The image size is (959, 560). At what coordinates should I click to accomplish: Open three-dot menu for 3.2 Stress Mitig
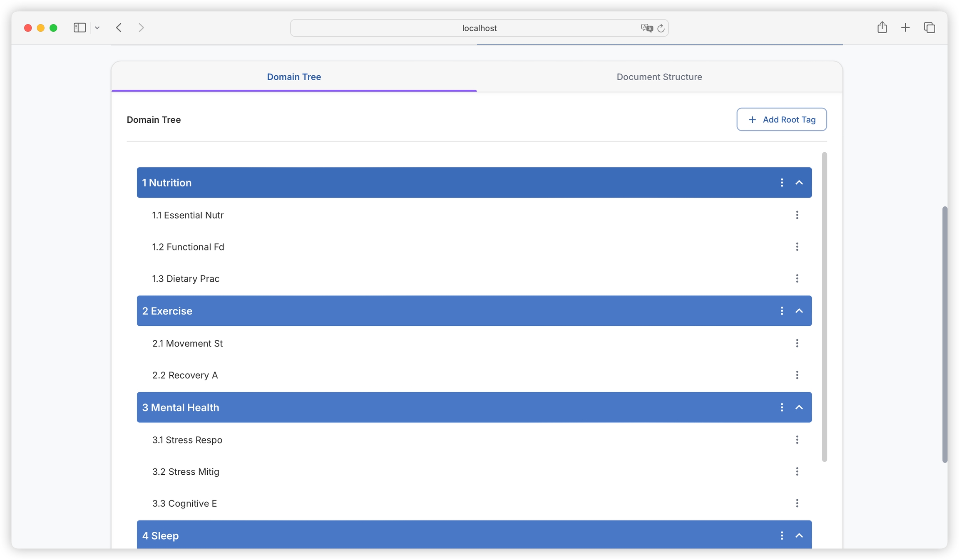click(797, 471)
